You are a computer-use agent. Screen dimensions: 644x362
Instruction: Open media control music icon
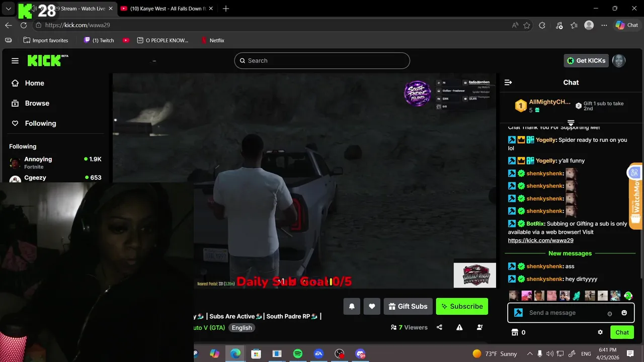tap(559, 25)
